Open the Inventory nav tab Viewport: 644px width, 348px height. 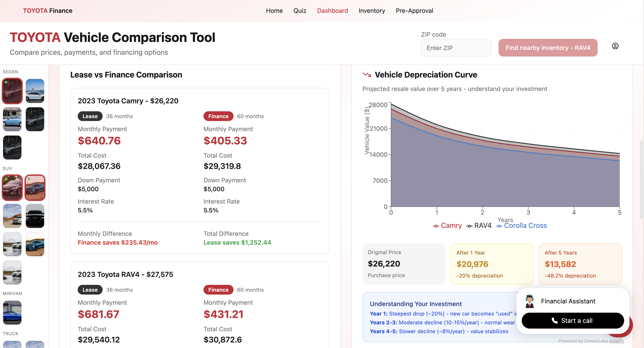(x=371, y=11)
